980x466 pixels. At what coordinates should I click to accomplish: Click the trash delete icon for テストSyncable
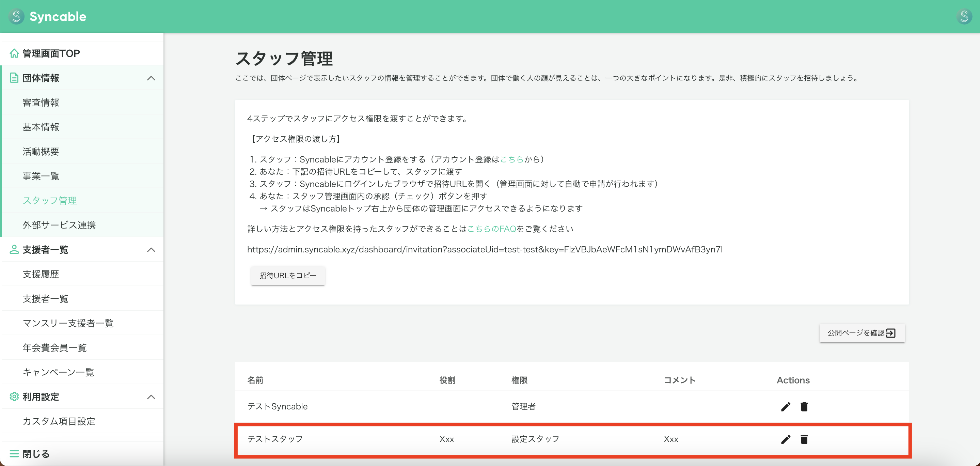click(x=804, y=406)
